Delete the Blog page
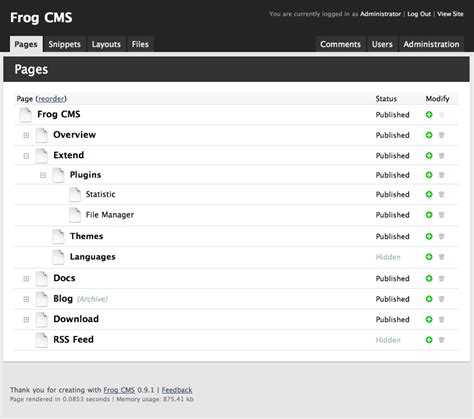Screen dimensions: 474x419 coord(442,299)
